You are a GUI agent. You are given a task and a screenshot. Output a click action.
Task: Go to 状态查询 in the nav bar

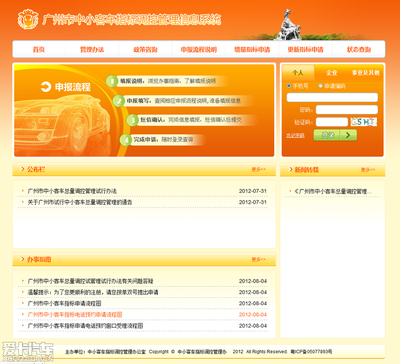[x=359, y=49]
